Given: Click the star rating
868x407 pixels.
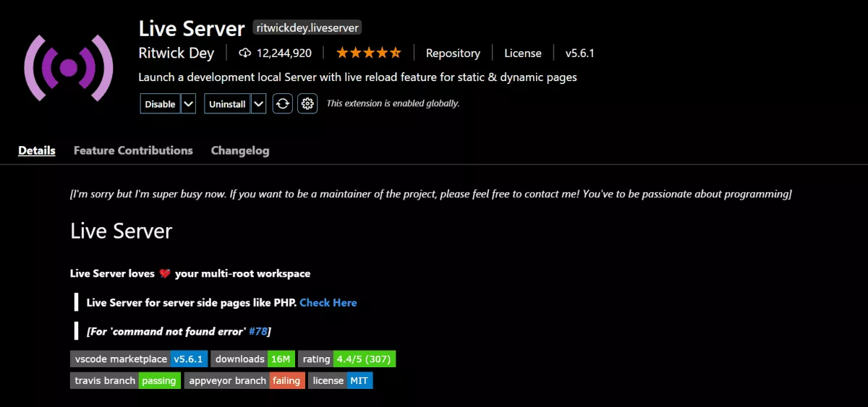Looking at the screenshot, I should click(x=368, y=53).
